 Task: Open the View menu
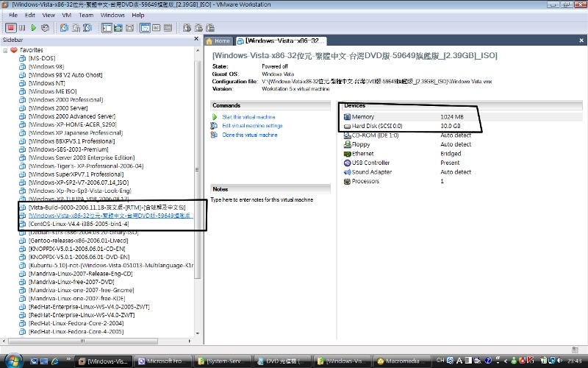(x=49, y=15)
